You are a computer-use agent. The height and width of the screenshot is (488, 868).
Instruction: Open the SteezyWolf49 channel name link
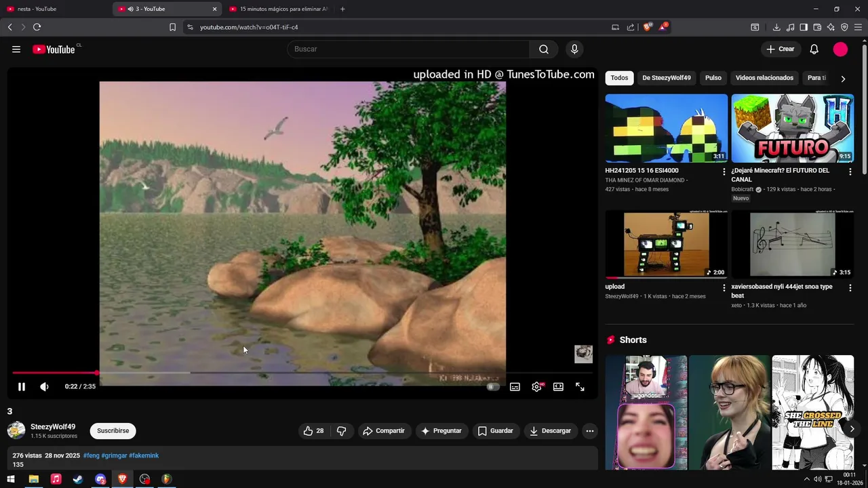pyautogui.click(x=53, y=427)
